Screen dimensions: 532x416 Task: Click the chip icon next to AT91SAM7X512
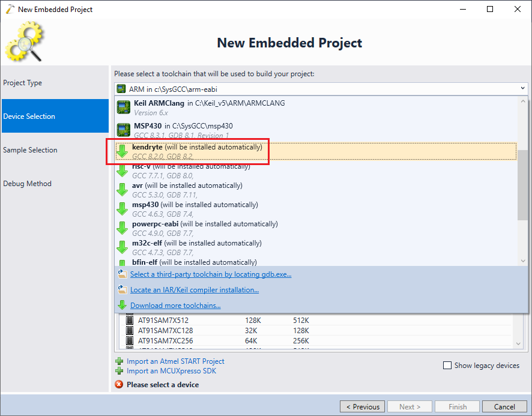click(130, 320)
